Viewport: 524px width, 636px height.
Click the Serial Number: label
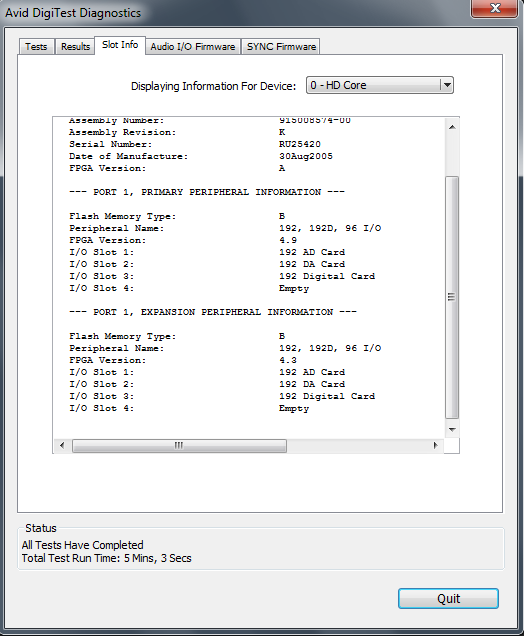point(110,144)
